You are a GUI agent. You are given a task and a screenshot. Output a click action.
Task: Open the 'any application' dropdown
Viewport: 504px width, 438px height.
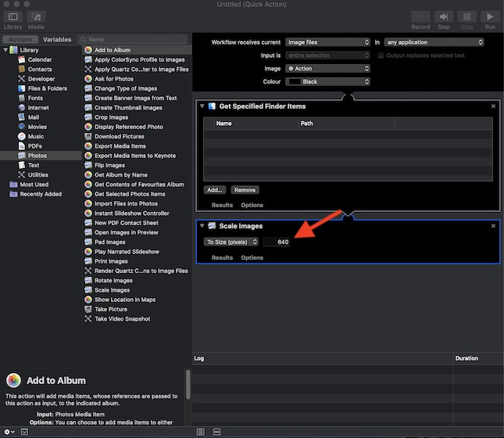[x=434, y=42]
